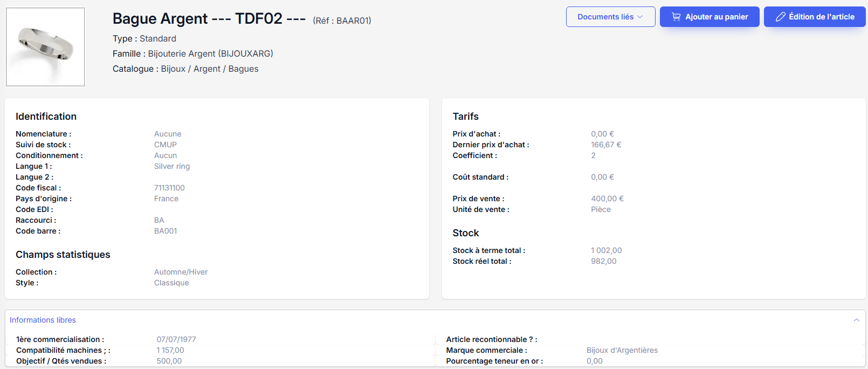Click the 07/07/1977 commercialisation date
The height and width of the screenshot is (369, 868).
[x=176, y=339]
